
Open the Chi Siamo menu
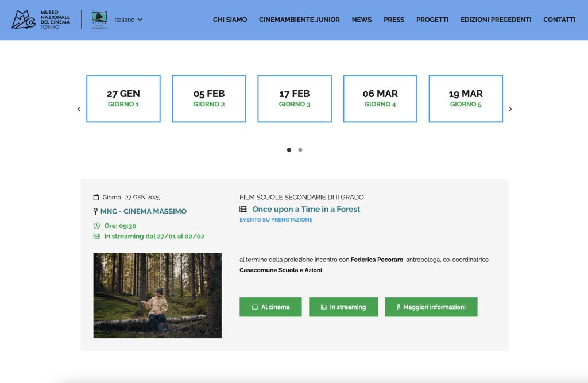pyautogui.click(x=230, y=20)
